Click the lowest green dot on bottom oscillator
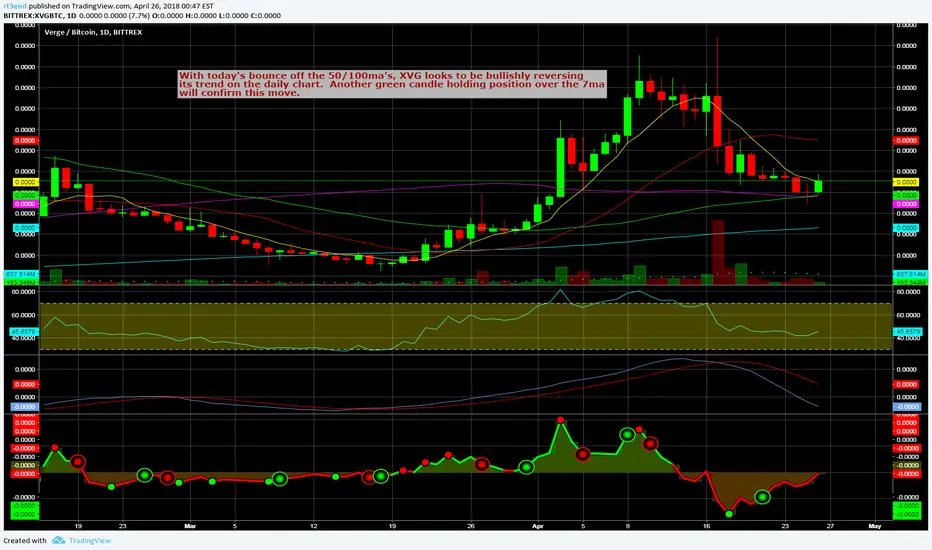The height and width of the screenshot is (550, 932). (729, 513)
